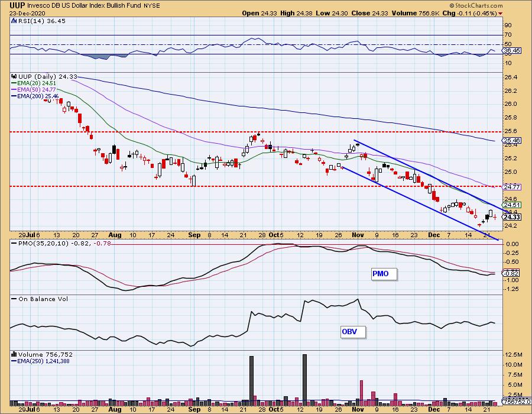Viewport: 532px width, 414px height.
Task: Click the 24.51 EMA price tag on axis
Action: click(x=512, y=205)
